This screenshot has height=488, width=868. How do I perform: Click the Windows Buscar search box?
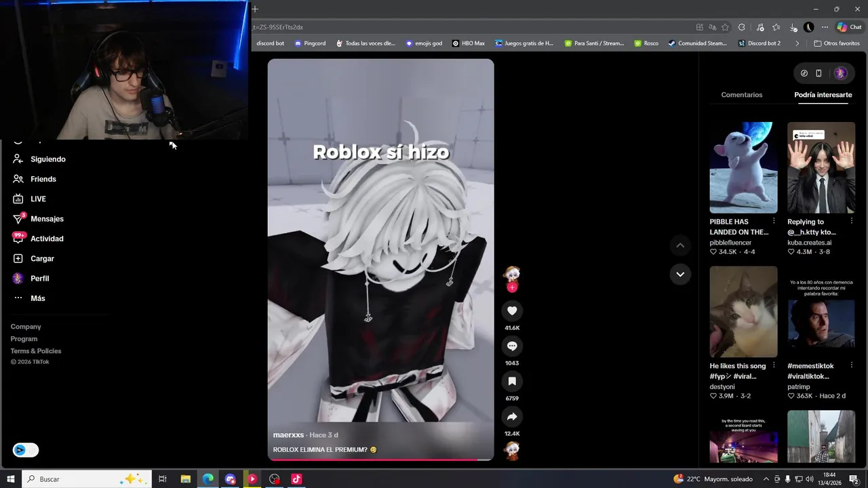pyautogui.click(x=87, y=479)
